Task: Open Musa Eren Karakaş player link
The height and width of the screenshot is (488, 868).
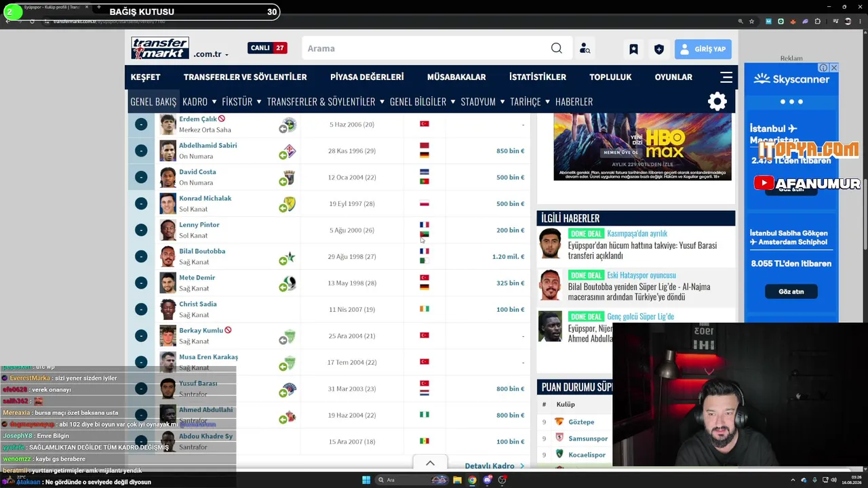Action: pos(208,357)
